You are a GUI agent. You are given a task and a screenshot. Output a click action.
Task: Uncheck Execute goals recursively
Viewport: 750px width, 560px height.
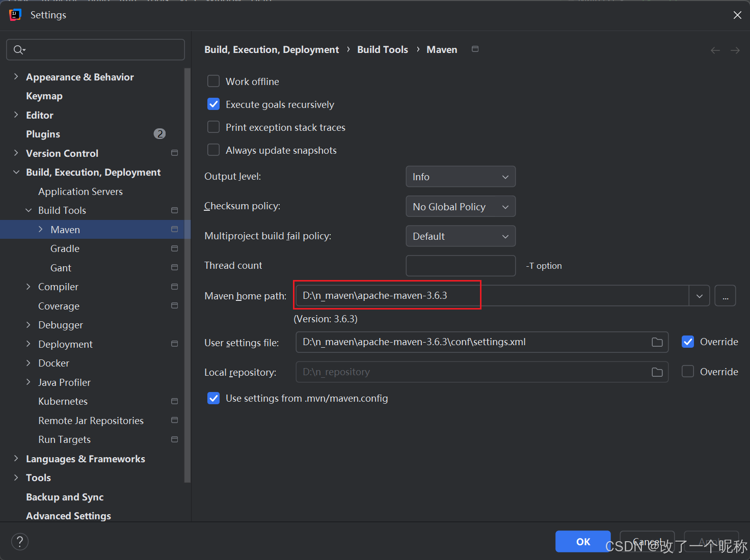pyautogui.click(x=213, y=104)
